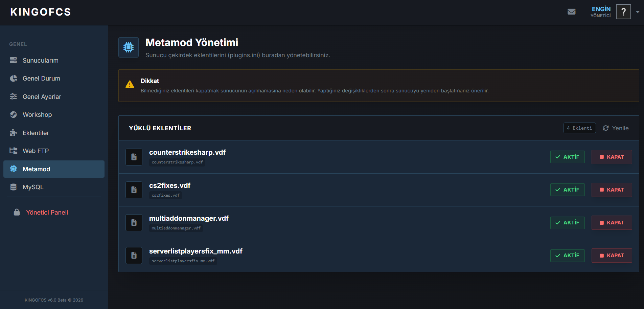Click the Web FTP folder-tree icon
Screen dimensions: 644x309
pyautogui.click(x=14, y=151)
